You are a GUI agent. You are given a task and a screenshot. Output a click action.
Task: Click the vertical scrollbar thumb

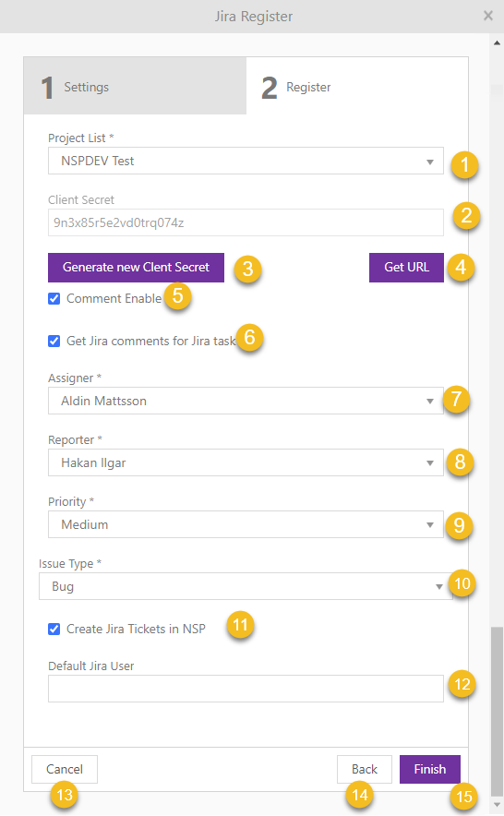coord(497,711)
